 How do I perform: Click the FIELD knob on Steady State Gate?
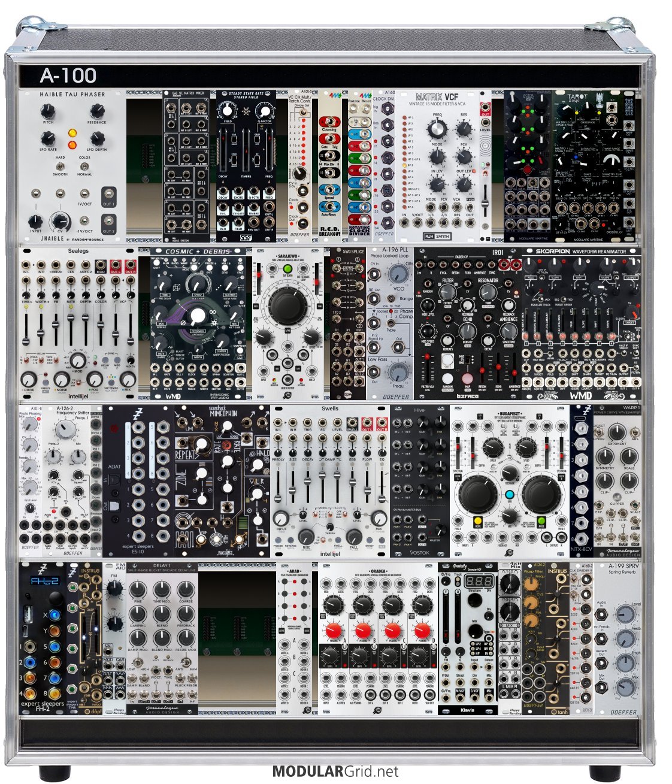[x=227, y=110]
